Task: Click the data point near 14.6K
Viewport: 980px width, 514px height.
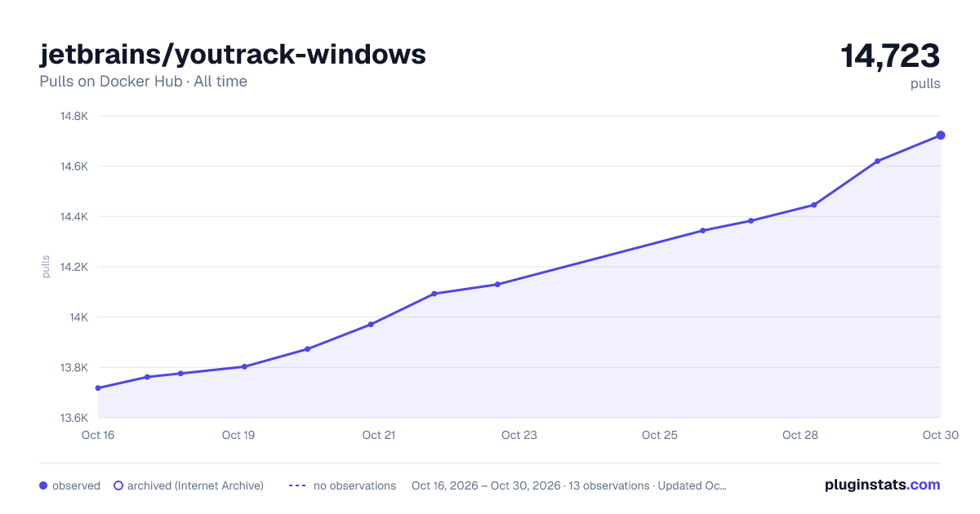Action: (x=878, y=161)
